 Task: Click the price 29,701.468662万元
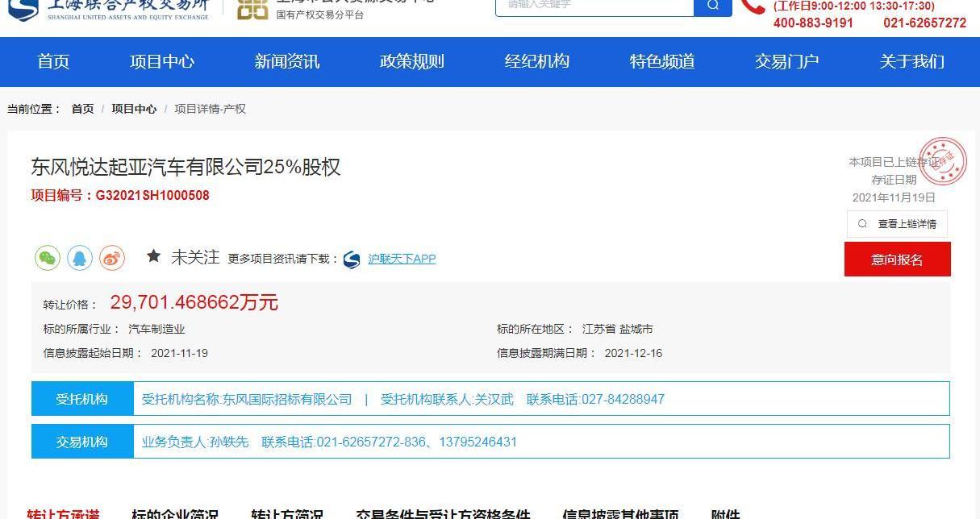tap(194, 302)
